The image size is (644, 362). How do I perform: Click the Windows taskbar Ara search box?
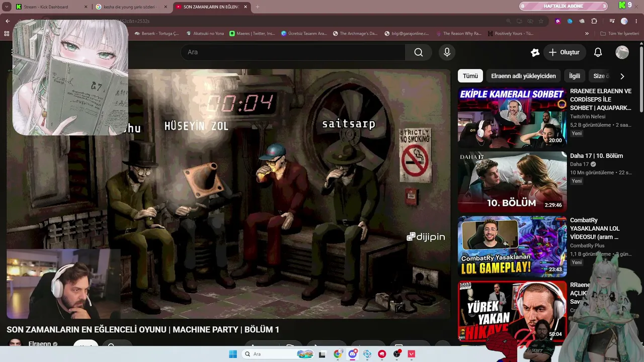(277, 354)
